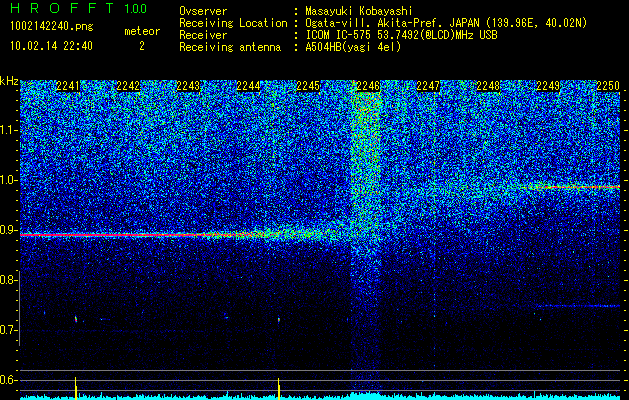Click the Ovserver label
The width and height of the screenshot is (629, 400).
[203, 11]
